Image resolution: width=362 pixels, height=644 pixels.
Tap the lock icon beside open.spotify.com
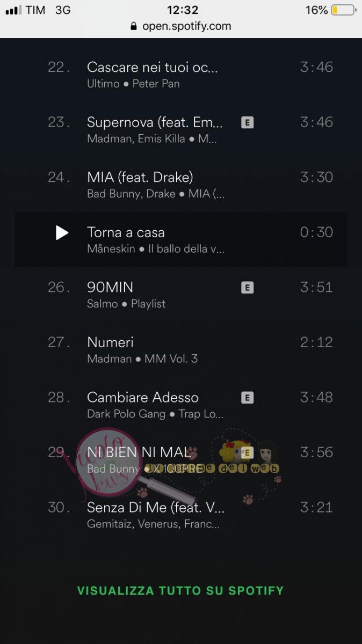pos(134,26)
